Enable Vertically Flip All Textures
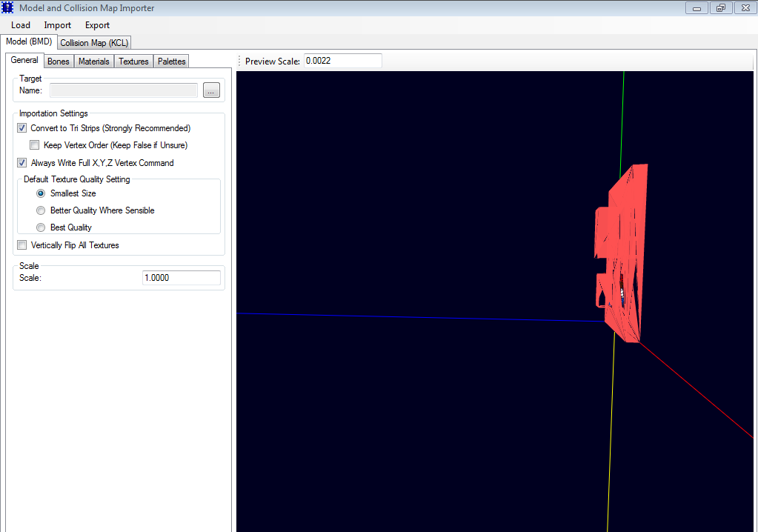Image resolution: width=758 pixels, height=532 pixels. point(21,245)
